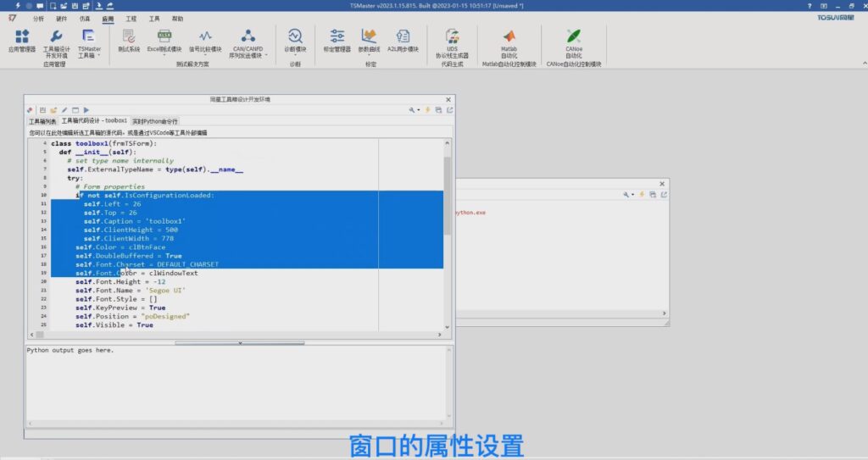Screen dimensions: 868x460
Task: Expand the CAN/CANFD序列发送模块 dropdown
Action: (248, 58)
